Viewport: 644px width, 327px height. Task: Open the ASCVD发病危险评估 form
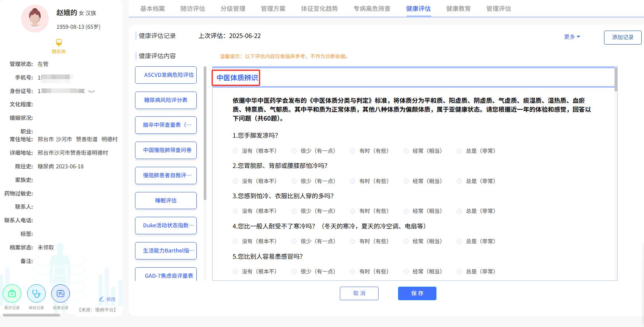166,75
